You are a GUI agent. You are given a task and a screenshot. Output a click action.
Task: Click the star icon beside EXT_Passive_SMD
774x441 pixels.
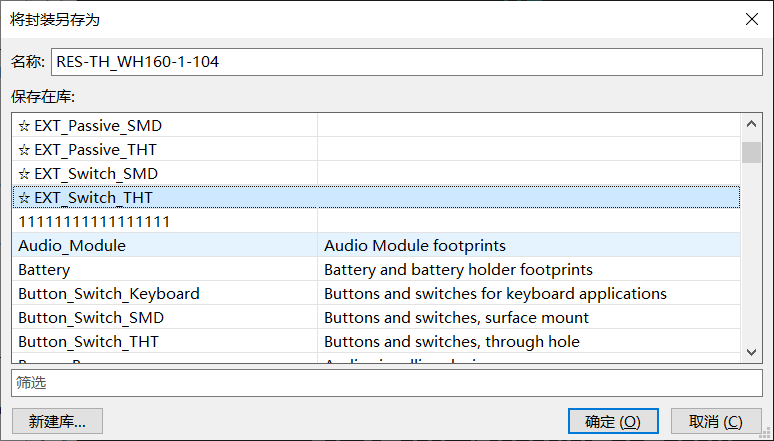[x=24, y=126]
